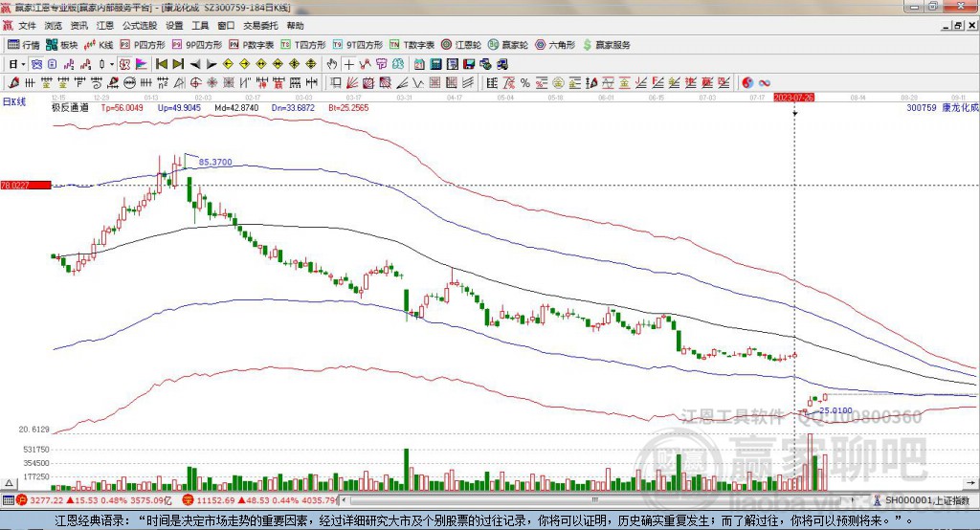Image resolution: width=980 pixels, height=530 pixels.
Task: Jump to the last bar
Action: (178, 64)
